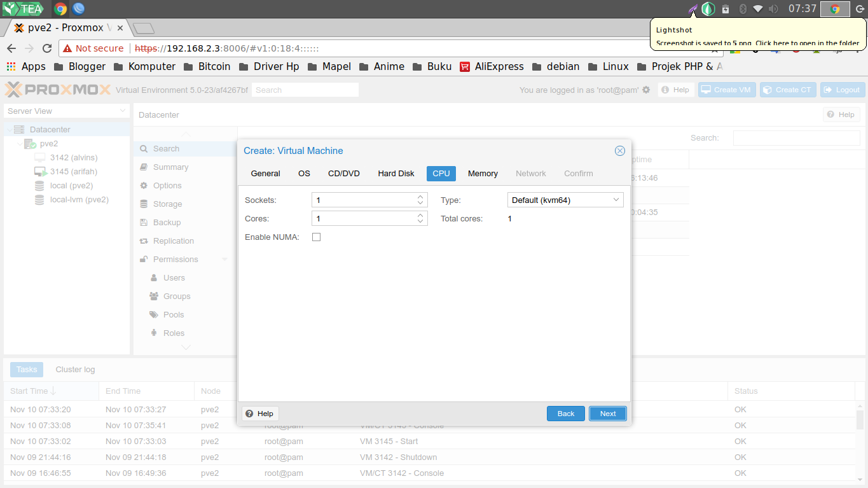The image size is (868, 488).
Task: Close the Create Virtual Machine dialog
Action: point(619,151)
